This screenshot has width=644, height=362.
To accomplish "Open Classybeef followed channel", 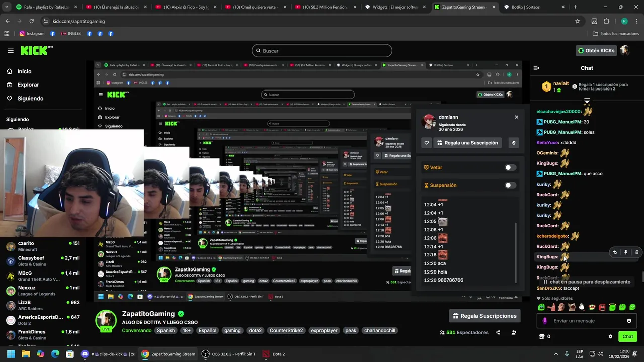I will 43,261.
